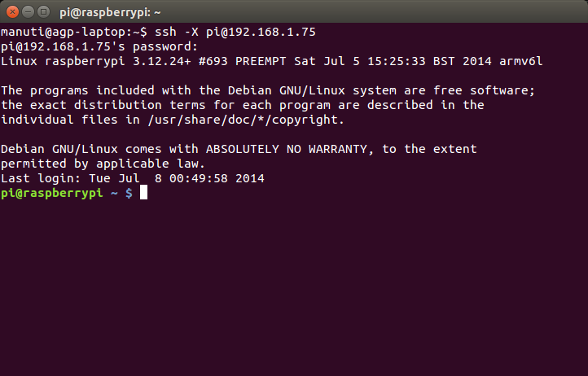588x376 pixels.
Task: Close the terminal window
Action: tap(12, 12)
